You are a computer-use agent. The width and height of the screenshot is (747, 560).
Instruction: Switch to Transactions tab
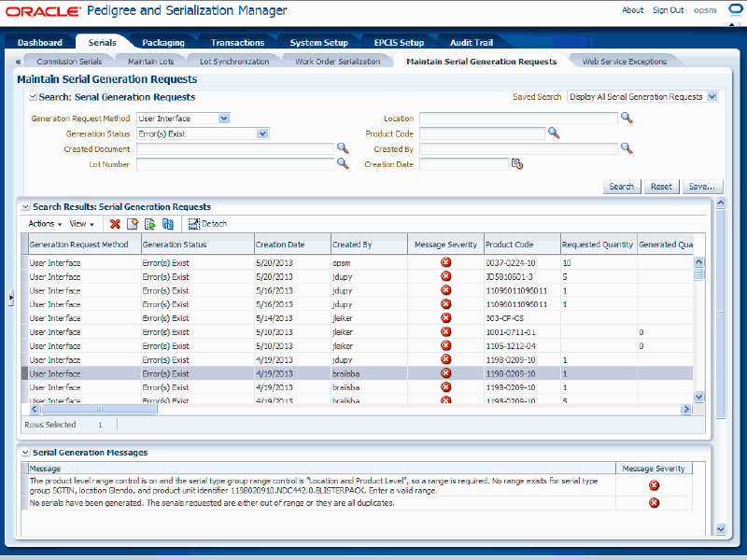(x=237, y=42)
